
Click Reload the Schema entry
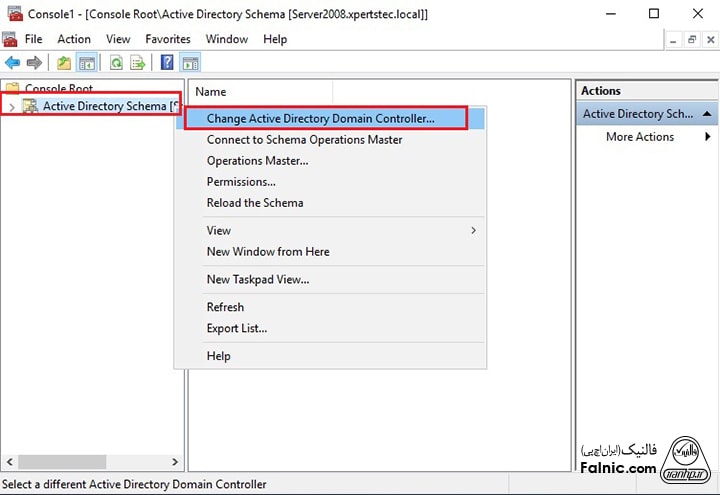(x=254, y=202)
